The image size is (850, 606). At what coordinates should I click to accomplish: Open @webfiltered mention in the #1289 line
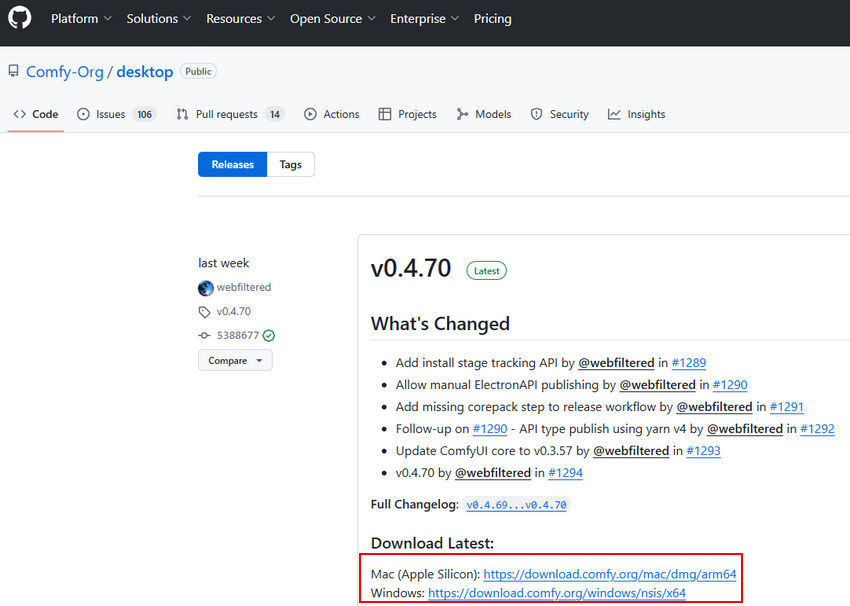(x=616, y=363)
